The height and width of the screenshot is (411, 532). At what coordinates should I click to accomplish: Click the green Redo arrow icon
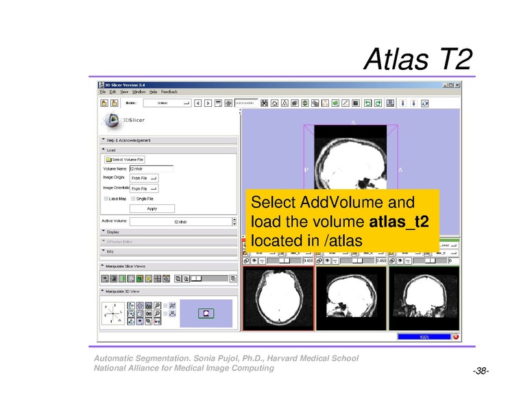(378, 103)
